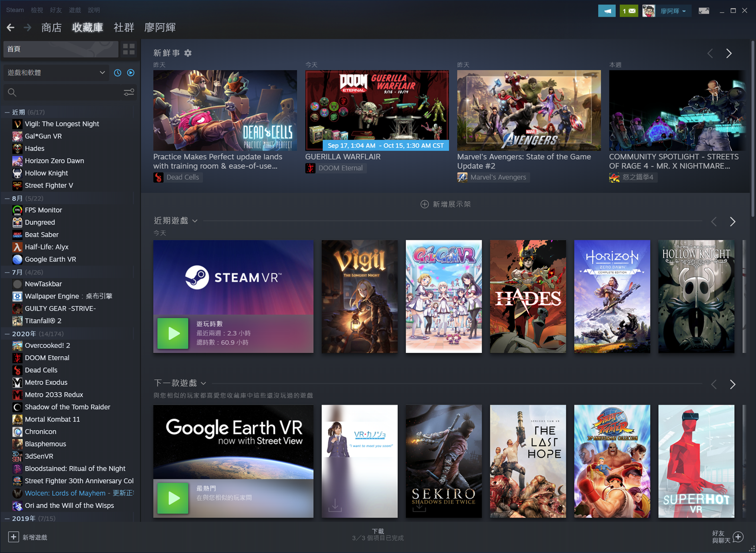The image size is (756, 553).
Task: Click the plus icon for 新增遊戲
Action: [x=13, y=537]
